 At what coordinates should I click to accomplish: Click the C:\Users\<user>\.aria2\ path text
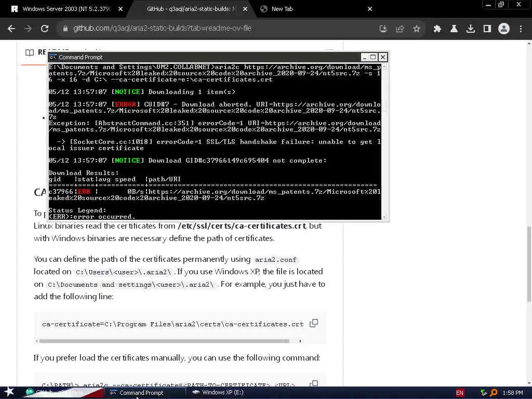123,272
